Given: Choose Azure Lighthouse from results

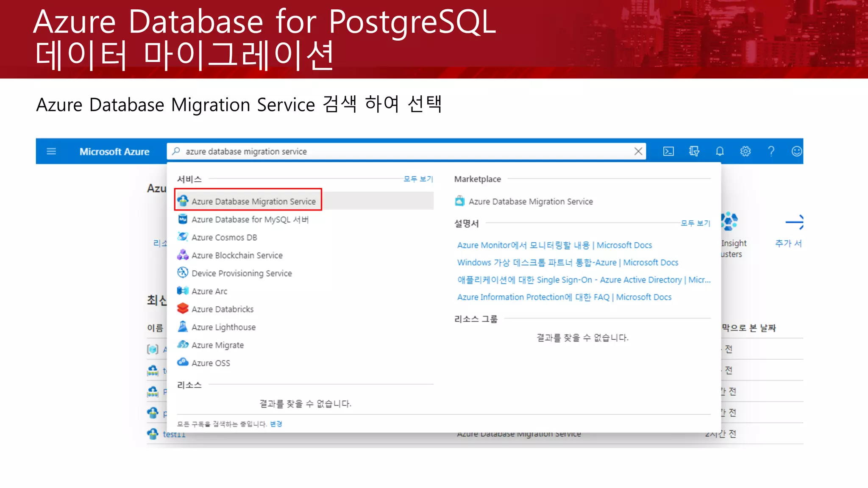Looking at the screenshot, I should pyautogui.click(x=223, y=327).
